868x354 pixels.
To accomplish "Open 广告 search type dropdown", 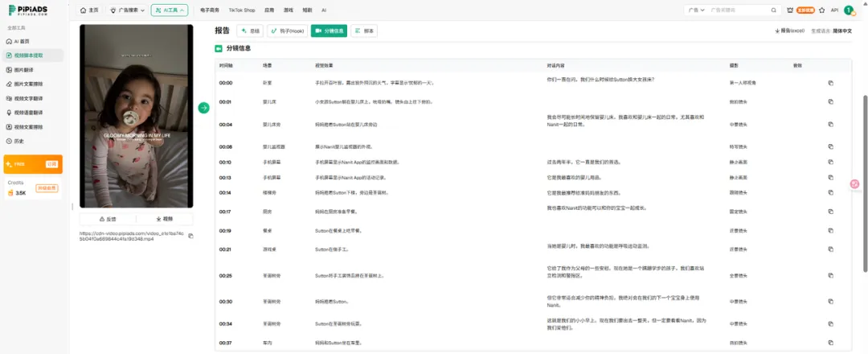I will (x=696, y=10).
